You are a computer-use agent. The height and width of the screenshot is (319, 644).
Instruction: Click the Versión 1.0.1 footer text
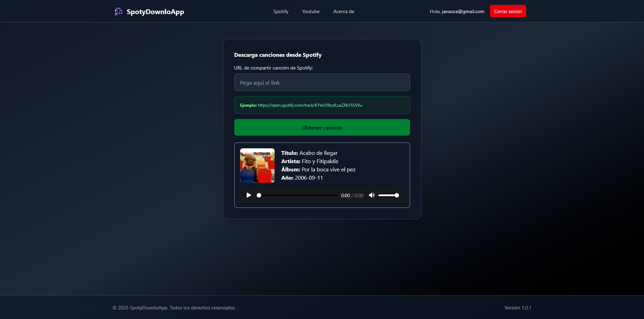click(x=518, y=308)
